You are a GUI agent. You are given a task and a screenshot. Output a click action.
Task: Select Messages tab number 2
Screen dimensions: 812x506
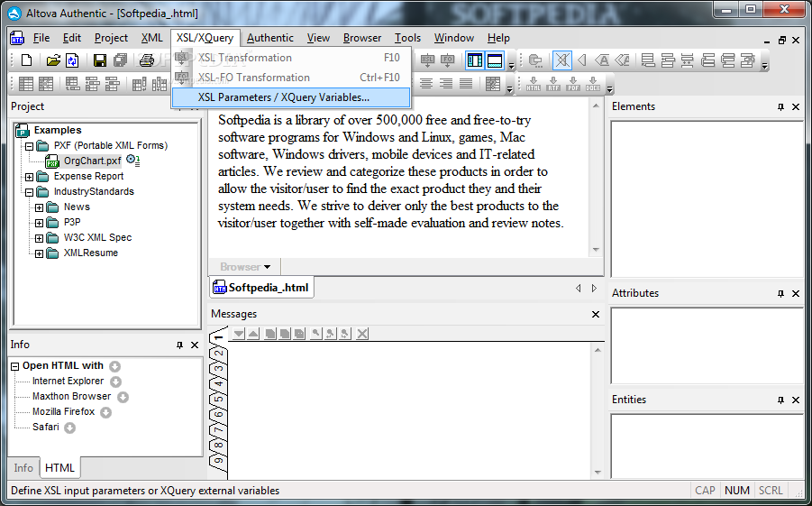coord(219,353)
